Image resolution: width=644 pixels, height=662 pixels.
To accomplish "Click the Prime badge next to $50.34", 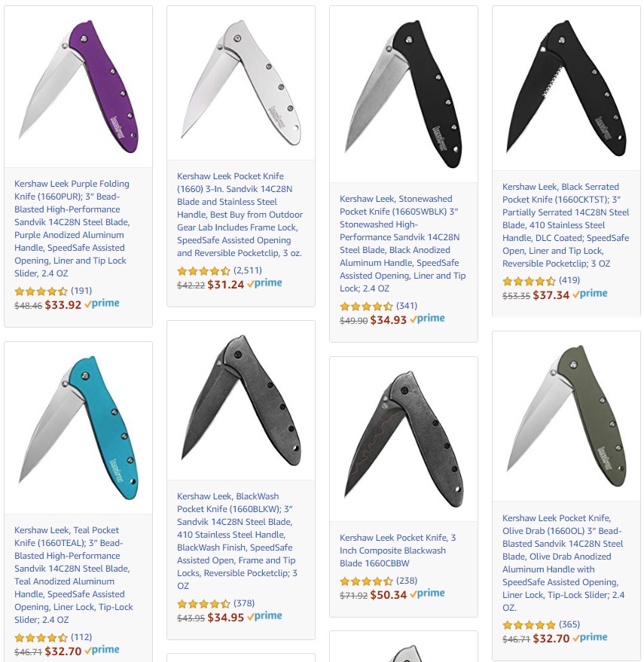I will point(427,593).
